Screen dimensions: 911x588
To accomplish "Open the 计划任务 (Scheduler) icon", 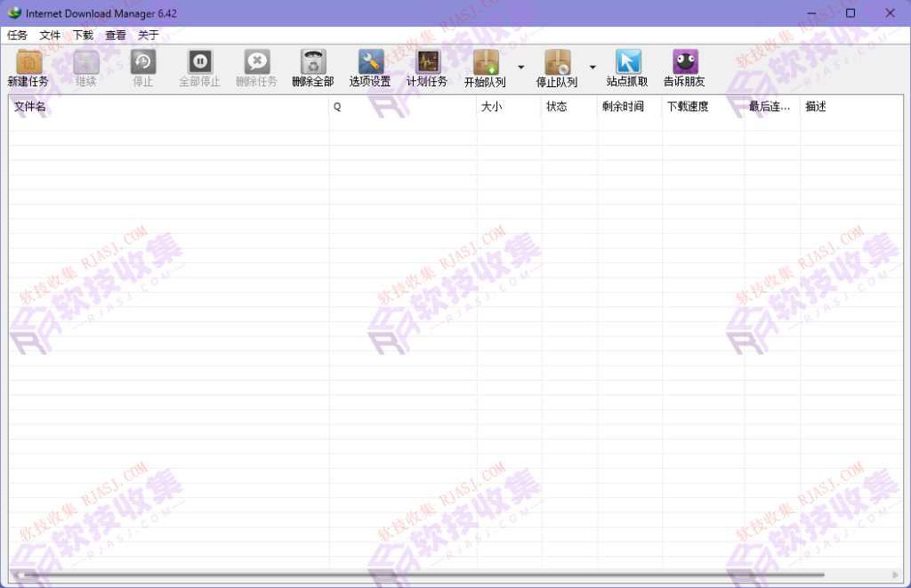I will (x=427, y=68).
